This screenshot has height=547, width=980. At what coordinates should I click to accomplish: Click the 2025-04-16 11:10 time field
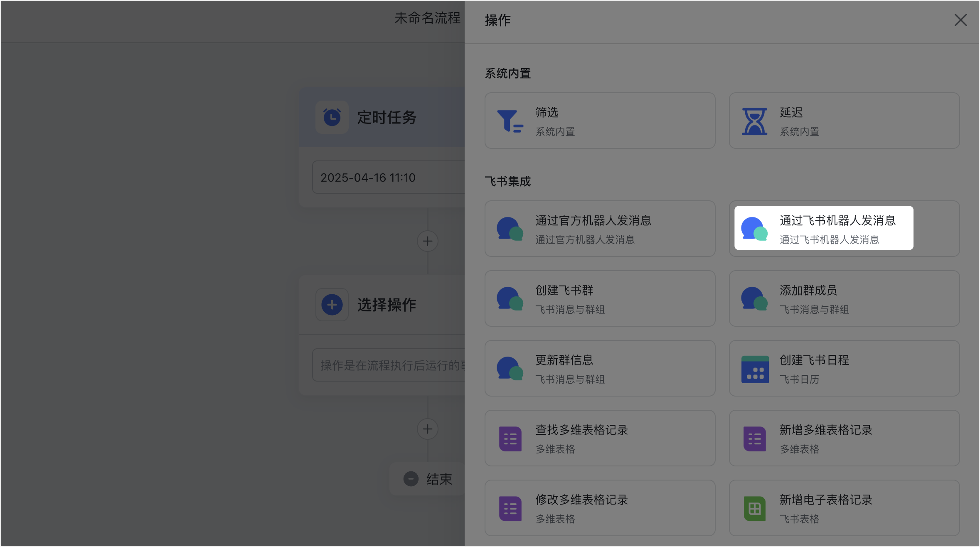388,177
